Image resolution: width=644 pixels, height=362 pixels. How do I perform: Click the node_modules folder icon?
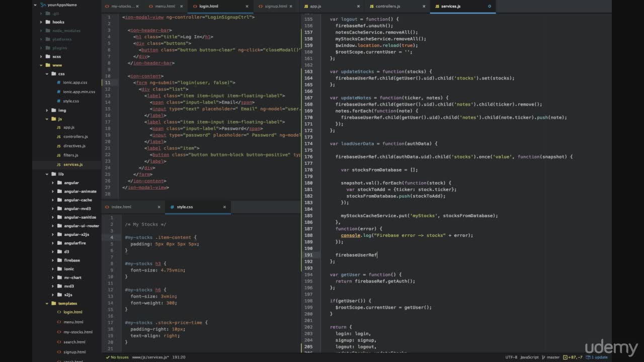48,31
